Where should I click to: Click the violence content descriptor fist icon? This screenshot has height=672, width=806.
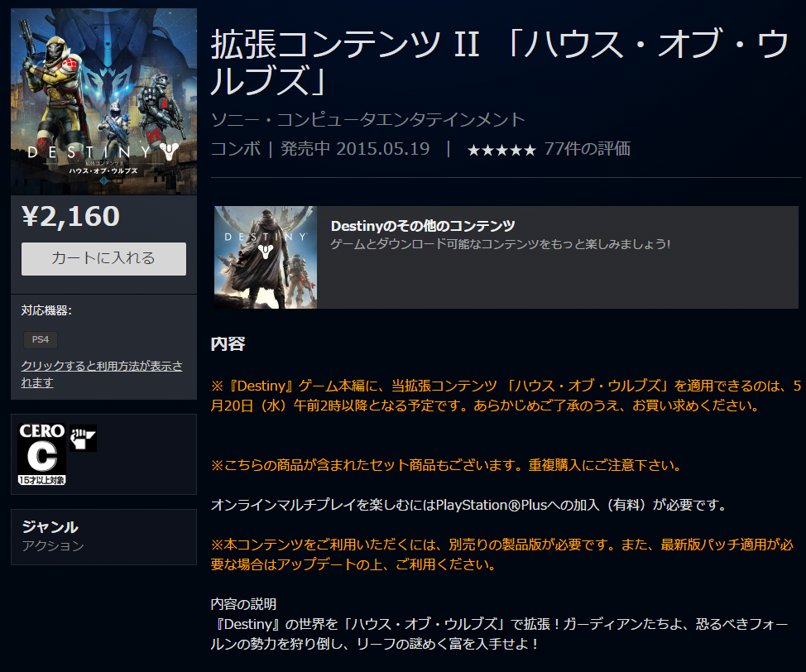[83, 438]
